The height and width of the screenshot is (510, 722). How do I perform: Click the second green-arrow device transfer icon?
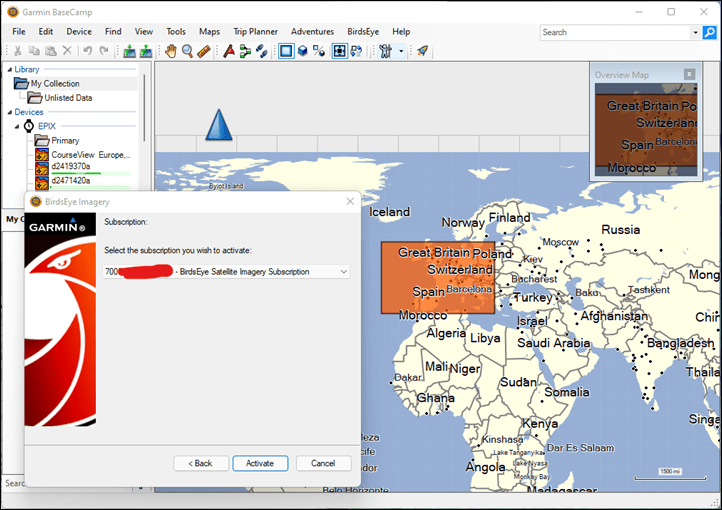[x=146, y=51]
